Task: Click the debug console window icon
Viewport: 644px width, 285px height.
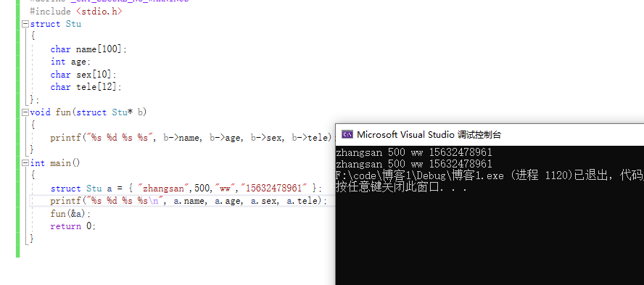Action: 347,134
